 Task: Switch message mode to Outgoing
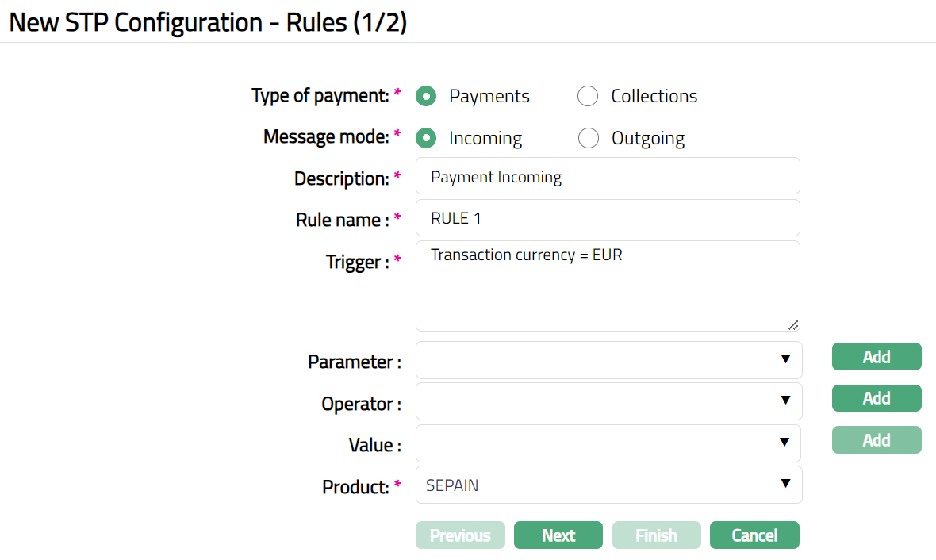pos(588,138)
